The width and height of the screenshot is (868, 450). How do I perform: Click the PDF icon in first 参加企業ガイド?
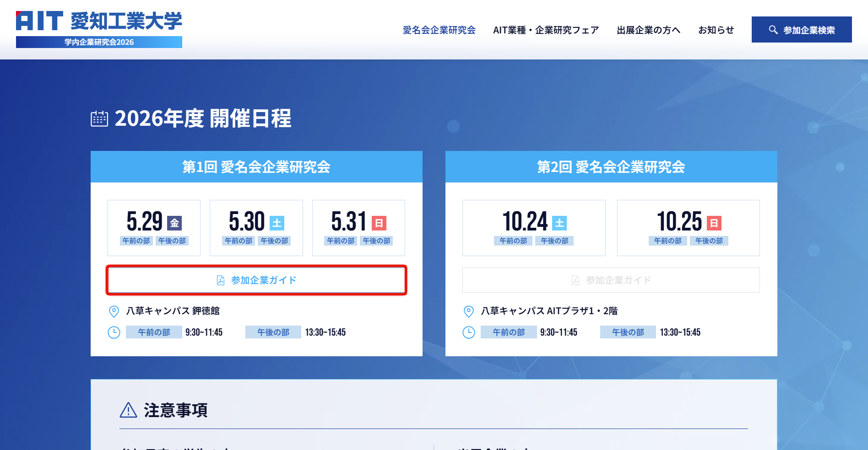coord(220,280)
